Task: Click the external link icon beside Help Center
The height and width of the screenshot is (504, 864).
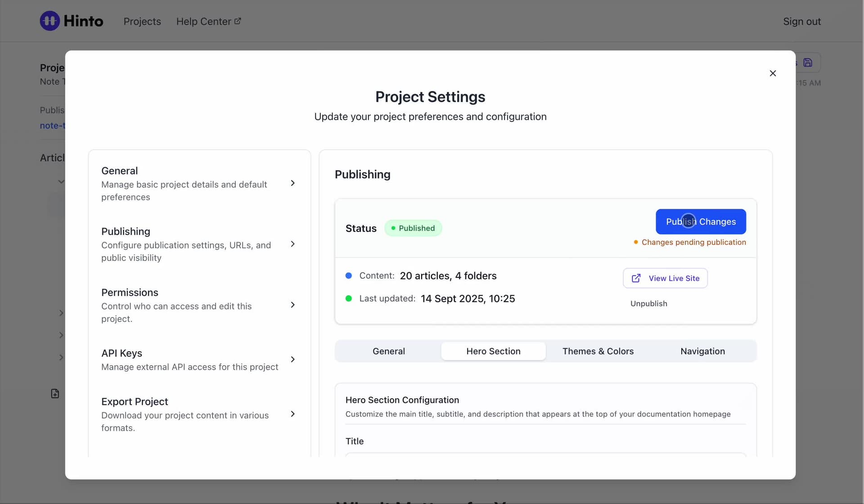Action: 238,21
